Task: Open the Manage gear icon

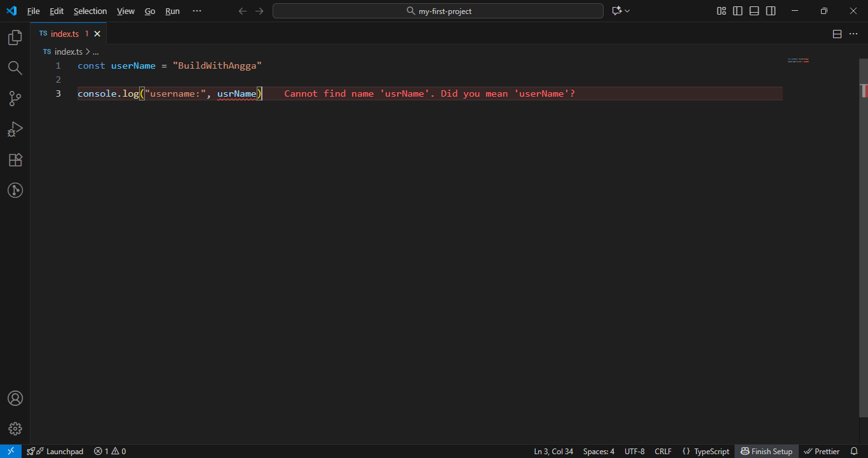Action: pos(15,429)
